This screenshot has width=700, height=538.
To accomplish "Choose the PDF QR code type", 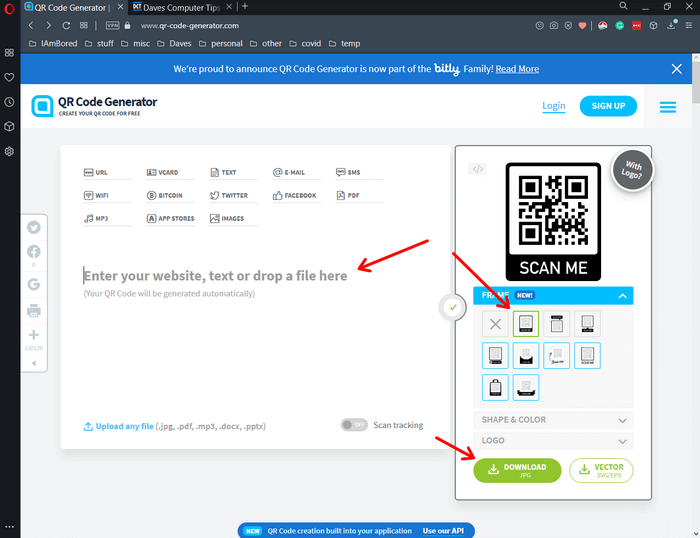I will [x=359, y=196].
